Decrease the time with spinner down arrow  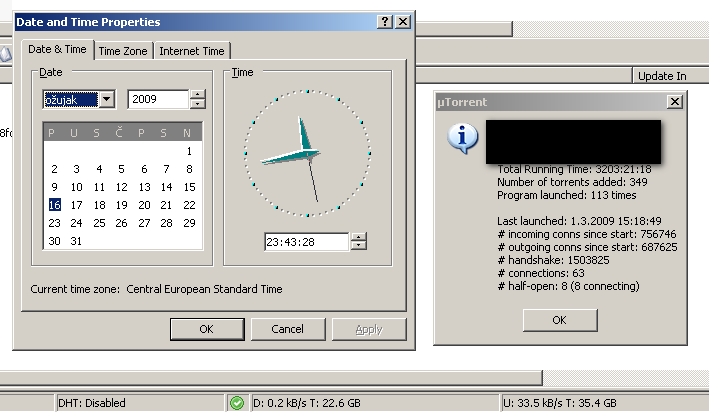pos(359,246)
